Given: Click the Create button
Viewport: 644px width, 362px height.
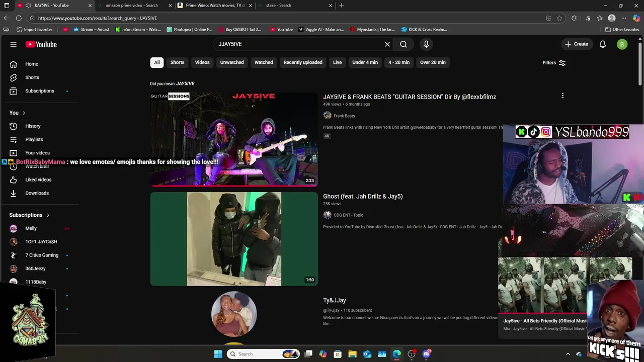Looking at the screenshot, I should [577, 44].
